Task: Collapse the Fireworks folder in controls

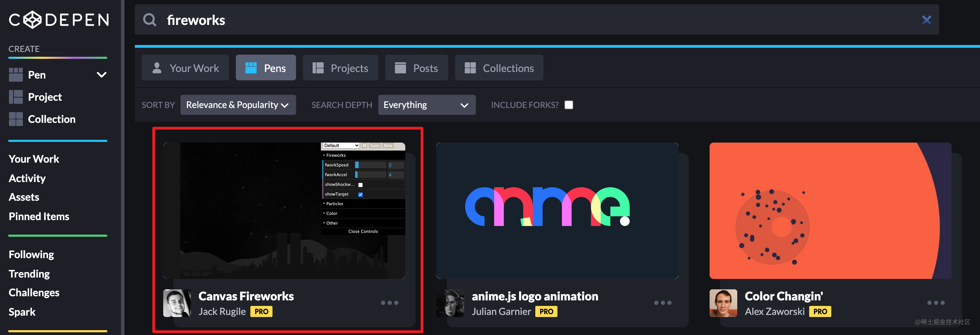Action: click(x=363, y=155)
